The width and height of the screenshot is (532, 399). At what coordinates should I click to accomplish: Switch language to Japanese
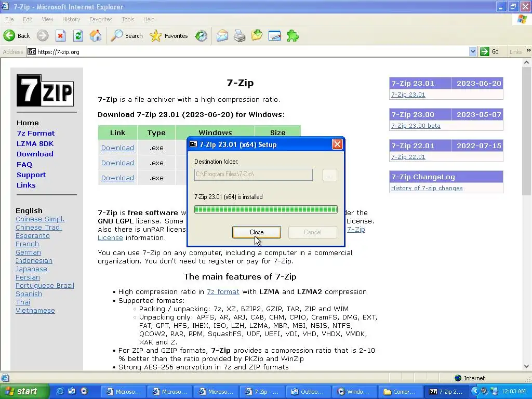[x=31, y=269]
